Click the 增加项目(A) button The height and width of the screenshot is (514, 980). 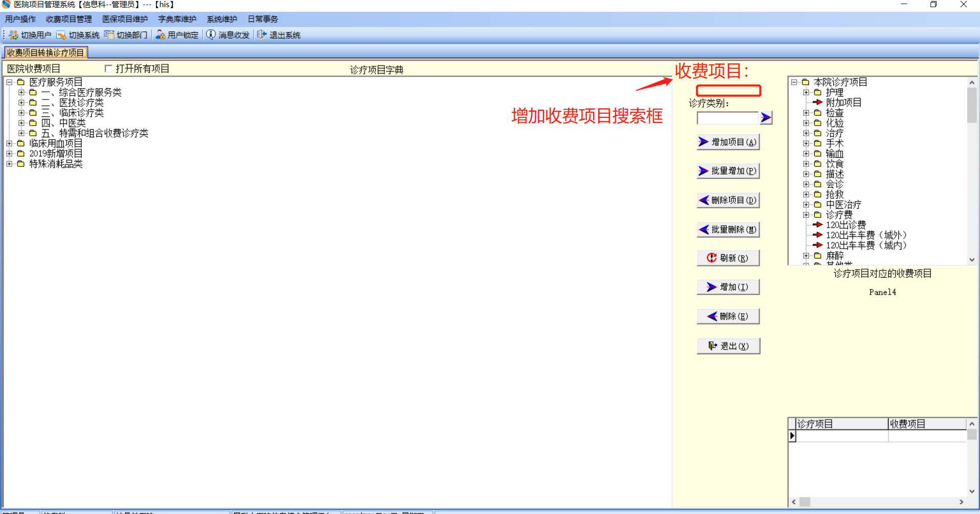coord(728,142)
